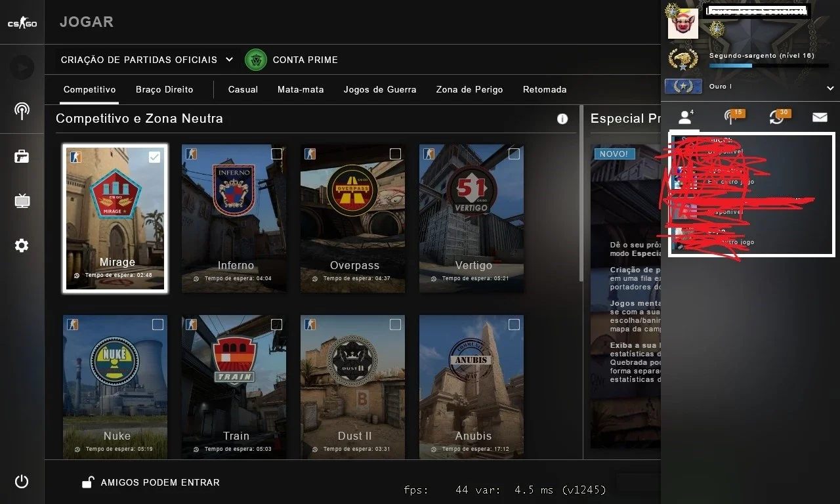Click the CONTA PRIME label
The width and height of the screenshot is (840, 504).
(x=305, y=60)
